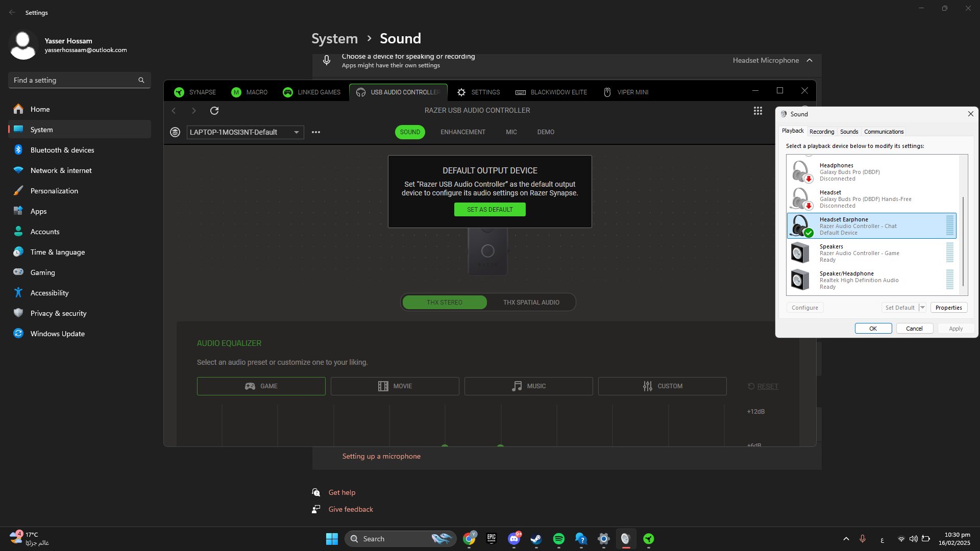Go back with Synapse back arrow
The width and height of the screenshot is (980, 551).
174,111
